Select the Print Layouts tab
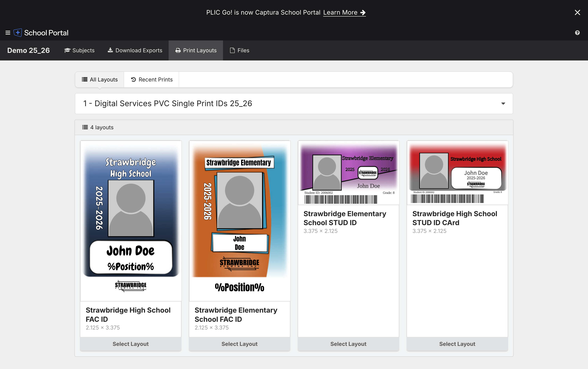588x369 pixels. point(196,50)
